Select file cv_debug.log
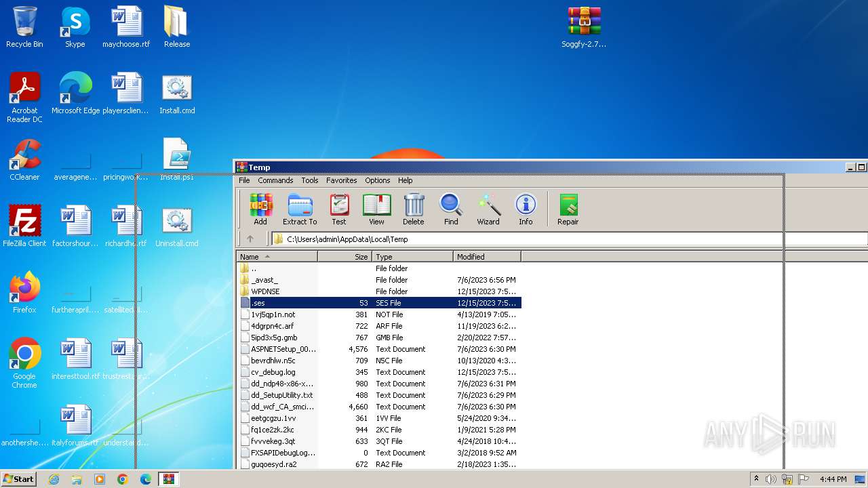Screen dimensions: 868x488 point(378,372)
